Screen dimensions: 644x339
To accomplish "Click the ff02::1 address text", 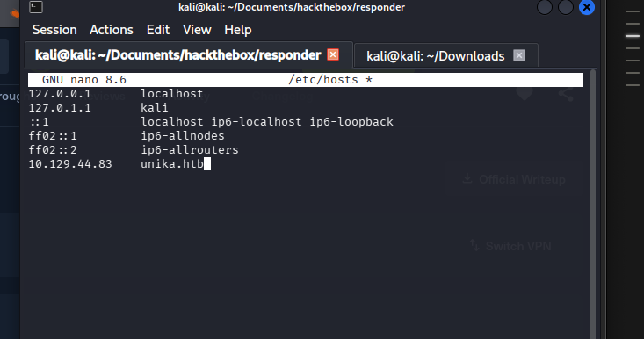I will (x=53, y=136).
